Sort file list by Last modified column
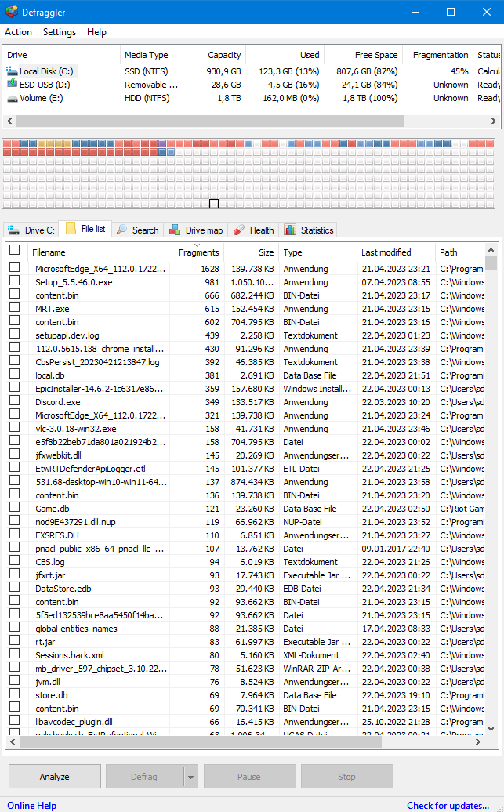Screen dimensions: 504x812 (397, 252)
